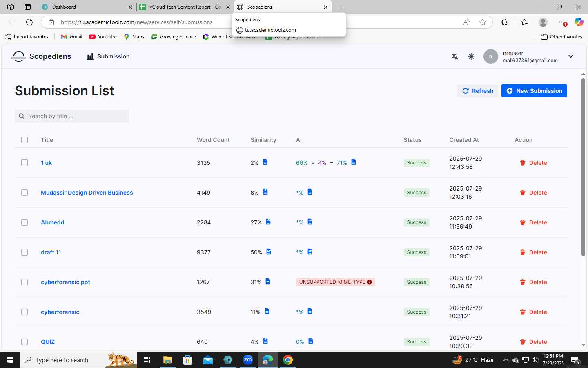Show hidden system tray icons chevron

(x=506, y=360)
